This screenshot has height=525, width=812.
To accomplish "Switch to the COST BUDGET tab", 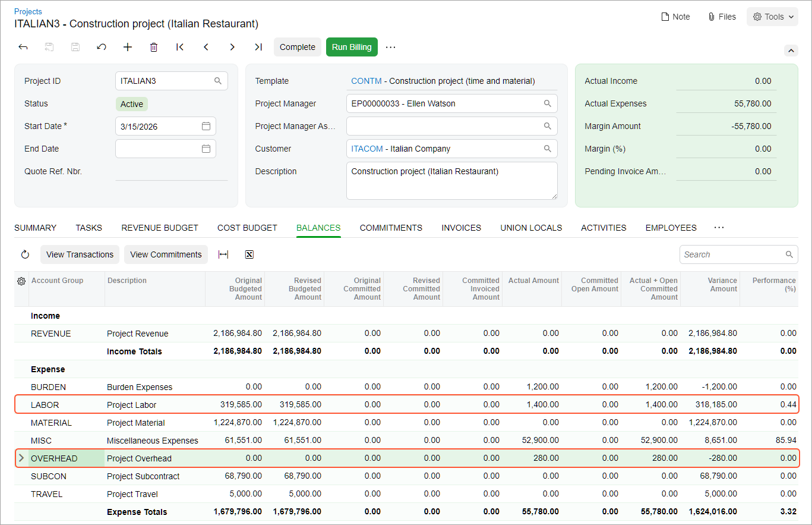I will point(247,228).
